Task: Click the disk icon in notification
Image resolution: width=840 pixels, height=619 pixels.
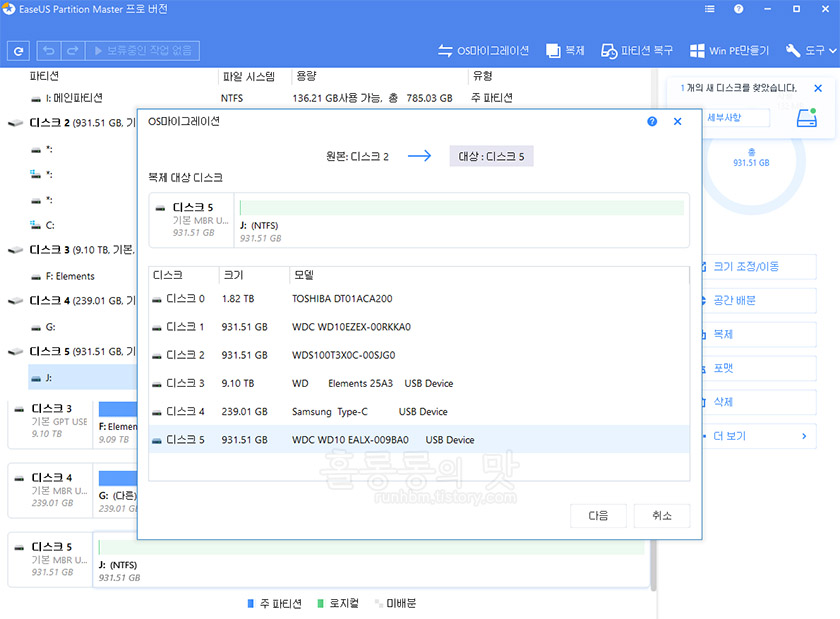Action: [807, 118]
